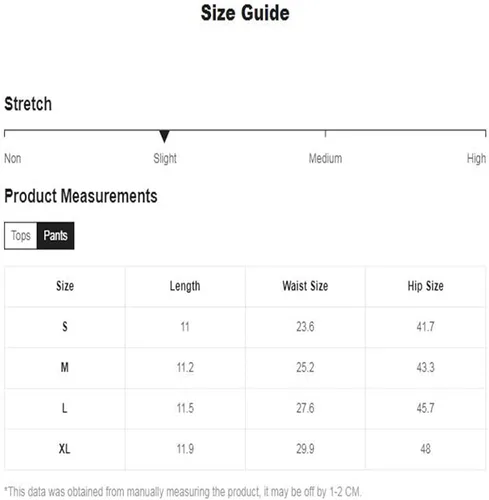
Task: Click the Medium tick on stretch scale
Action: click(325, 133)
